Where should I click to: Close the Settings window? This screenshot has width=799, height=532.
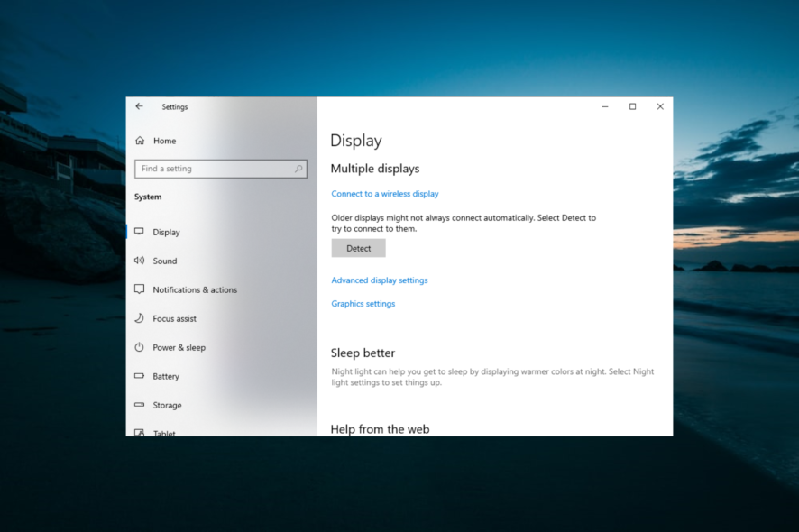click(660, 106)
